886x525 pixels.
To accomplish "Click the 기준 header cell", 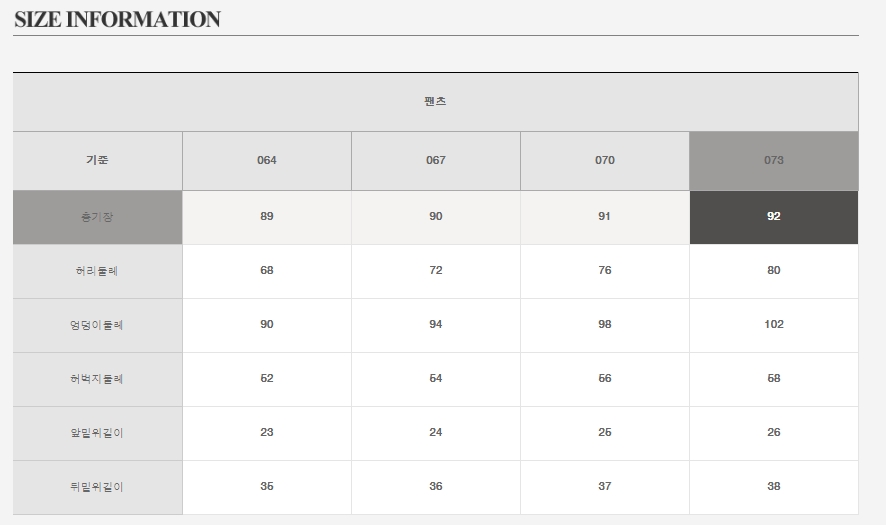I will [98, 161].
